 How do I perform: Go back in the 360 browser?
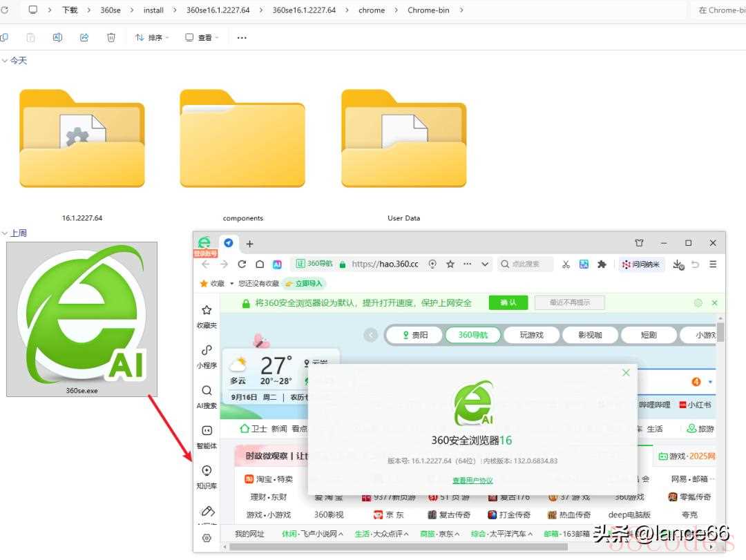click(206, 264)
